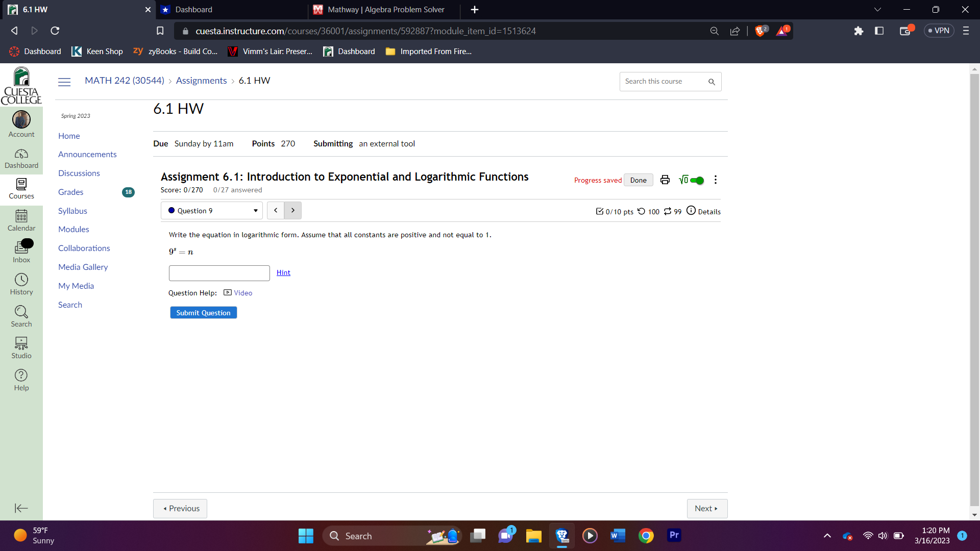The width and height of the screenshot is (980, 551).
Task: Switch to the Mathway browser tab
Action: pos(385,10)
